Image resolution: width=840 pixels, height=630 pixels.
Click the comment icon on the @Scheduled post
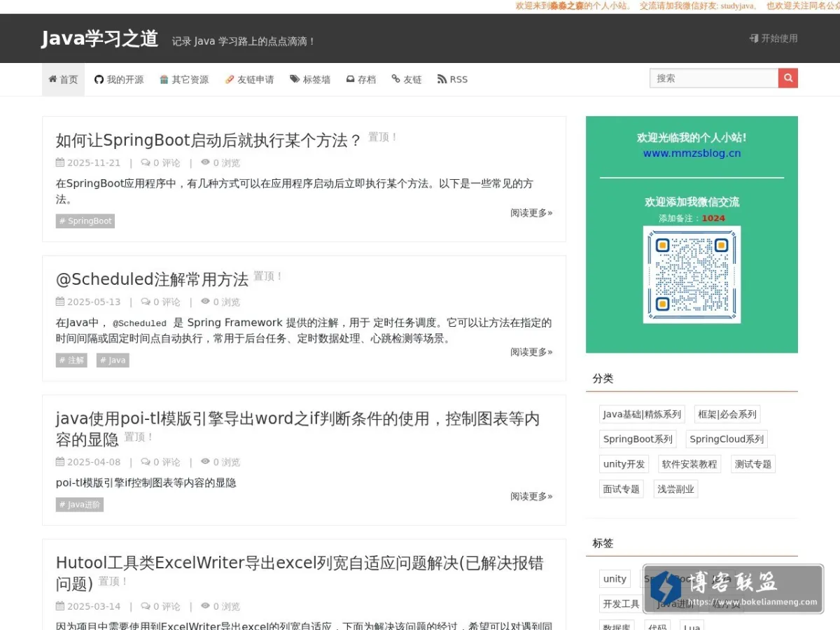pyautogui.click(x=146, y=302)
